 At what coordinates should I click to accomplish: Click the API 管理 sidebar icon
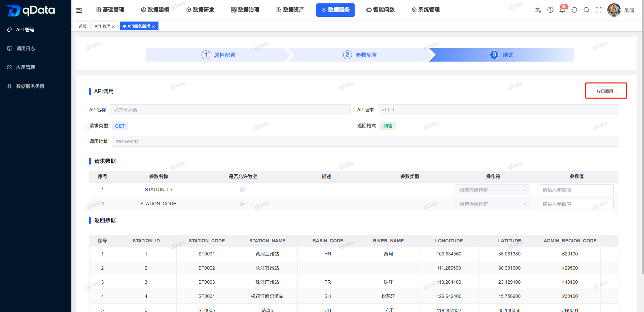click(x=9, y=30)
